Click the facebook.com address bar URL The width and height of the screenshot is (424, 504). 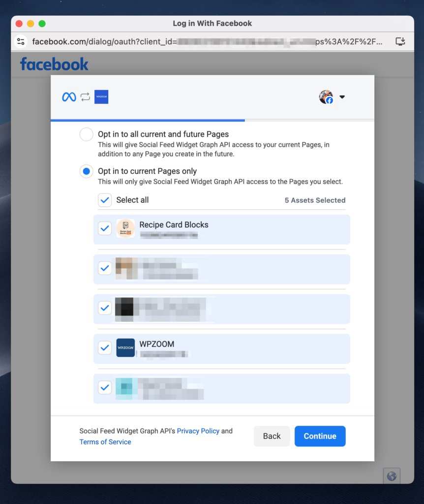pos(207,42)
